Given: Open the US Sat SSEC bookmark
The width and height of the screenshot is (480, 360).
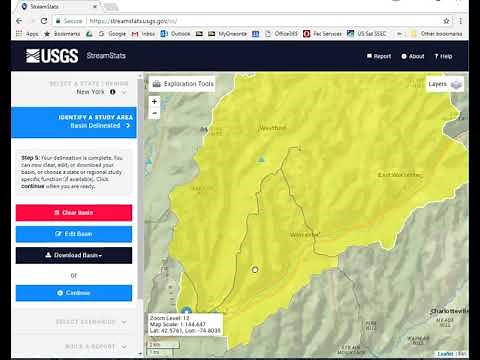Looking at the screenshot, I should (367, 34).
